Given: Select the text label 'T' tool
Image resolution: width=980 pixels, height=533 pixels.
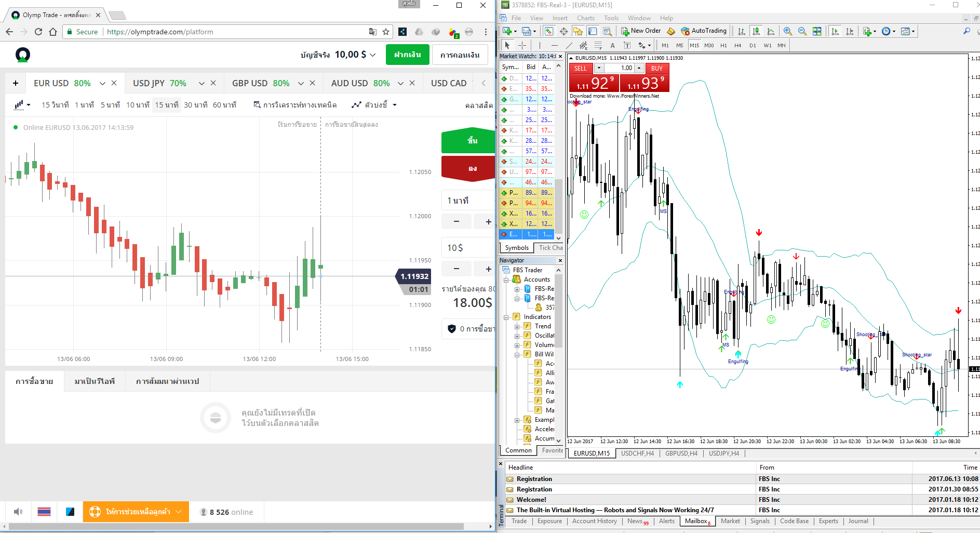Looking at the screenshot, I should coord(627,45).
